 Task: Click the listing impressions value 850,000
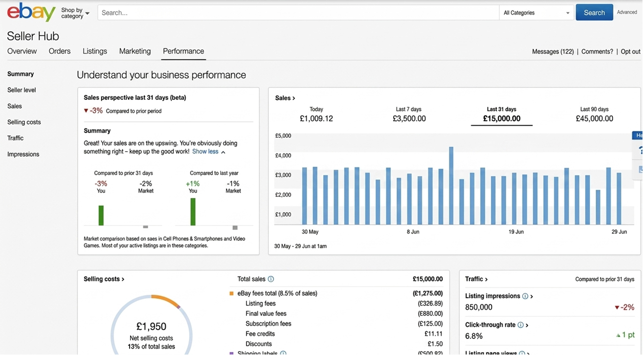point(479,308)
